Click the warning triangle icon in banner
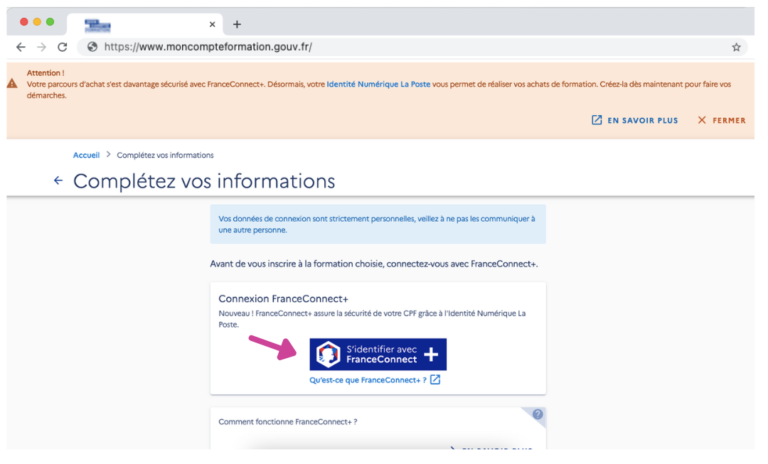Viewport: 768px width, 464px height. pyautogui.click(x=12, y=84)
